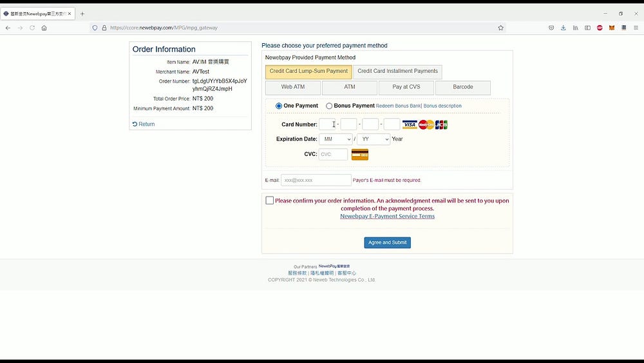
Task: Open the MetaMask fox extension icon
Action: [x=612, y=28]
